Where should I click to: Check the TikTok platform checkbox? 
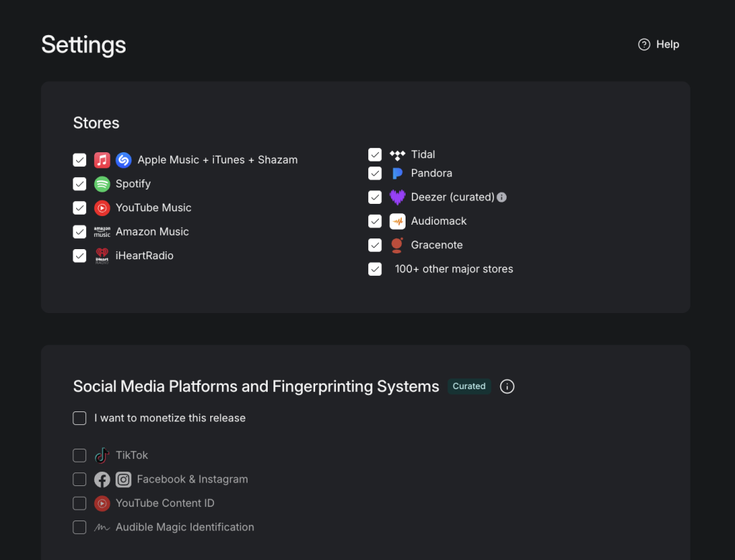(80, 455)
